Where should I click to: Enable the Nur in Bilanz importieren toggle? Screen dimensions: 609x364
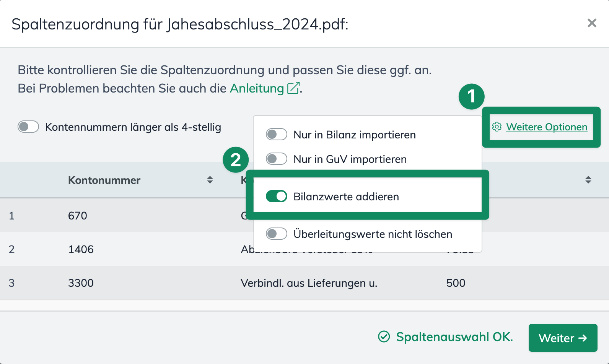click(x=276, y=134)
